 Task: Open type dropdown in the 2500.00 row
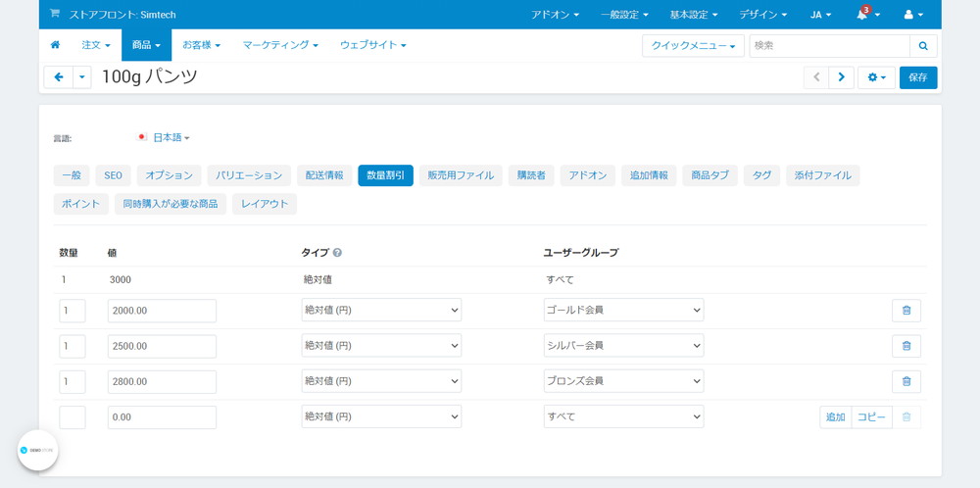pos(381,346)
